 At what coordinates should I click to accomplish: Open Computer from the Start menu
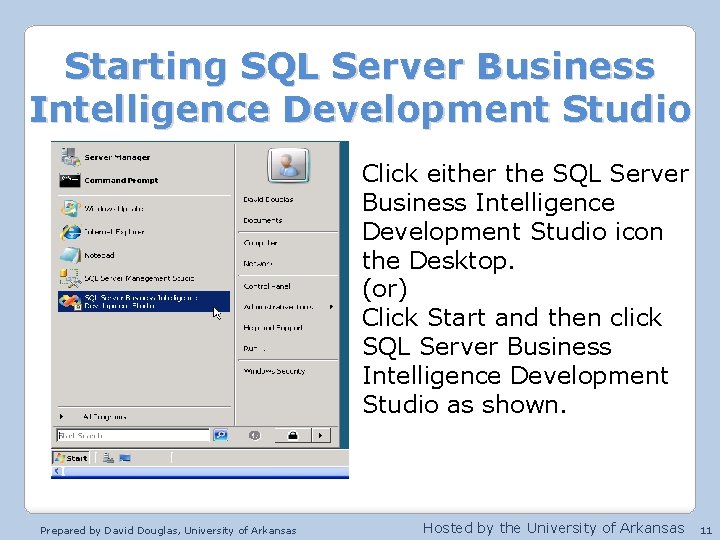260,243
